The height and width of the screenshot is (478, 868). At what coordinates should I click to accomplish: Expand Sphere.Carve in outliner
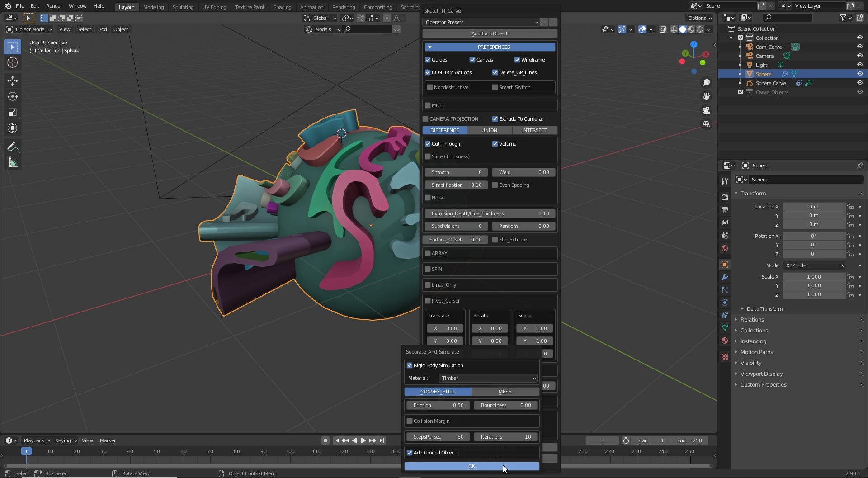click(740, 83)
